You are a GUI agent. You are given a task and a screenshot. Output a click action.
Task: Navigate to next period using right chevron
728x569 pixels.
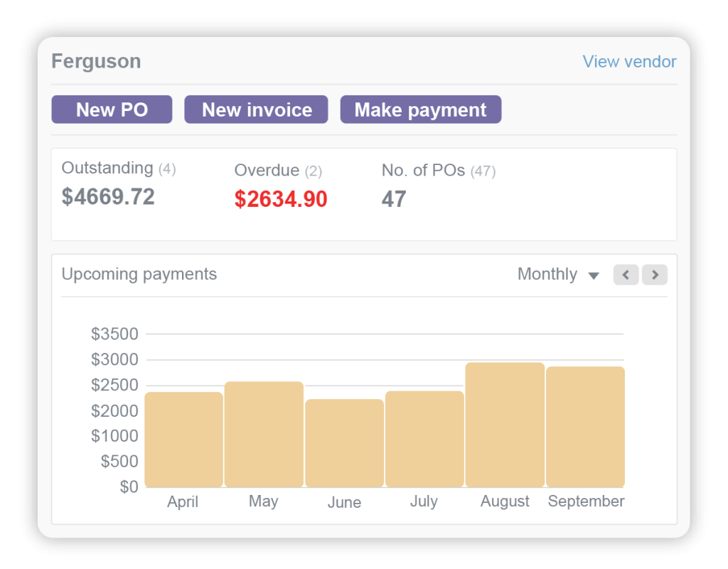click(654, 275)
